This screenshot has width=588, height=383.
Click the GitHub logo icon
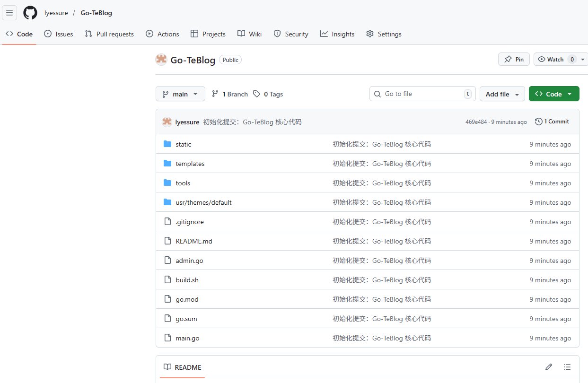pos(30,13)
